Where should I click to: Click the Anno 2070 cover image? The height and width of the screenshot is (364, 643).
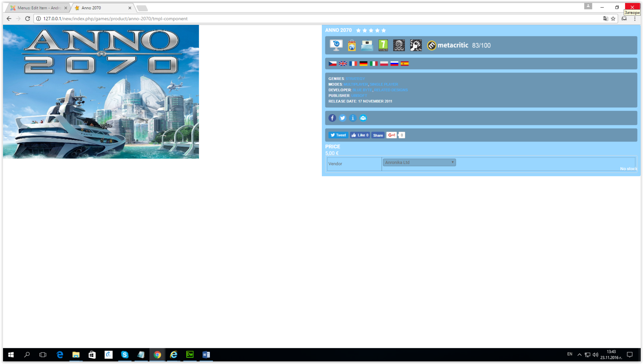point(101,92)
